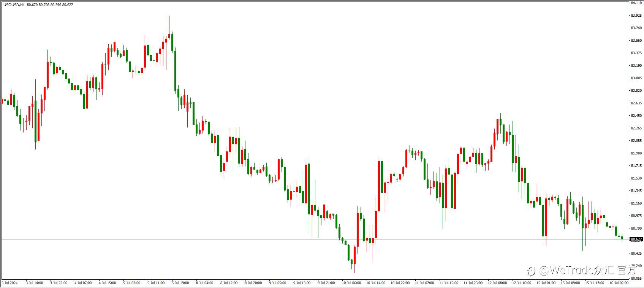Select price level 80.055 on axis
Image resolution: width=644 pixels, height=288 pixels.
click(636, 278)
